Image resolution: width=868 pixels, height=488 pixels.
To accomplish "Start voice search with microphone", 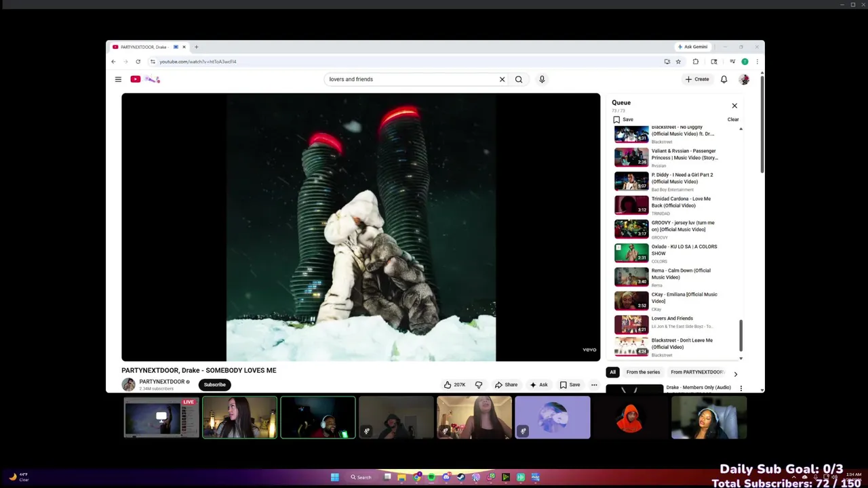I will point(542,79).
